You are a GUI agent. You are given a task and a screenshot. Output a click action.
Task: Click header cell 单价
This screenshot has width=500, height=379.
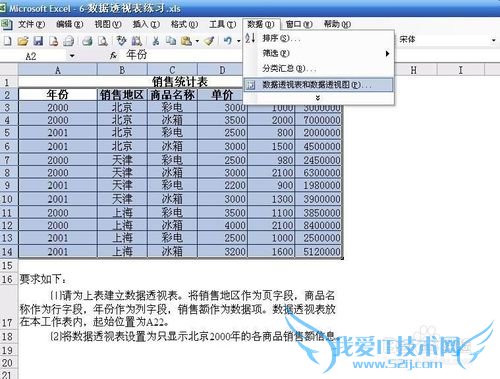coord(222,95)
